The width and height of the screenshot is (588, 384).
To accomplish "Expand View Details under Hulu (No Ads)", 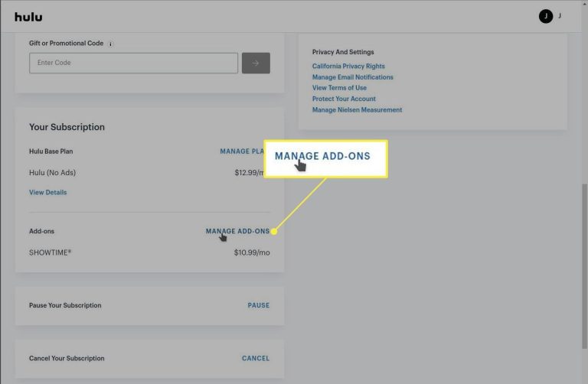I will click(47, 193).
